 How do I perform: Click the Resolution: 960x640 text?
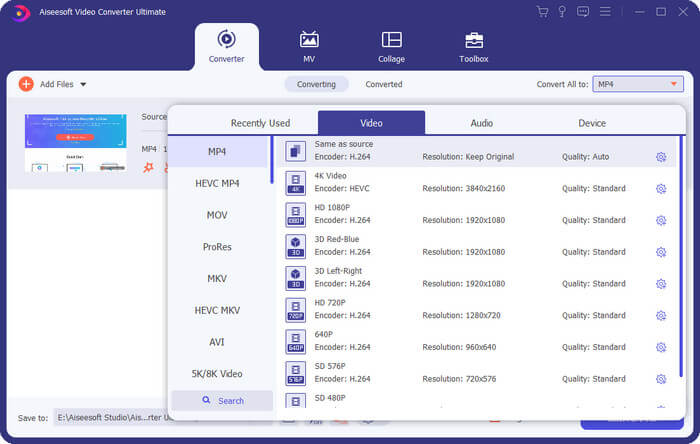459,347
